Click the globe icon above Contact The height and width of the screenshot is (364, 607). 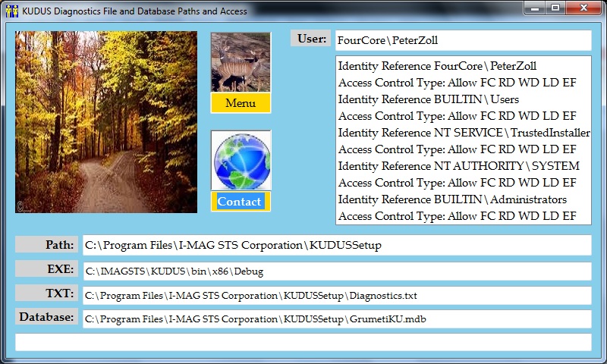click(241, 161)
